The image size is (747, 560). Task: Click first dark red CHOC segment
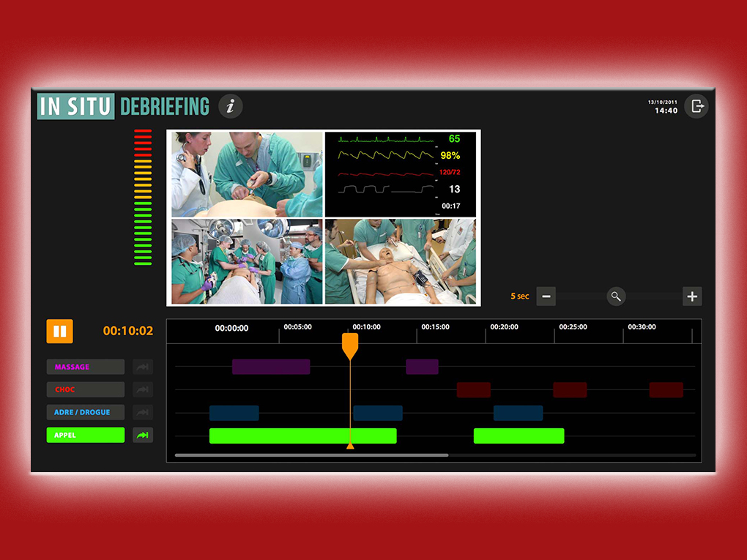tap(474, 389)
